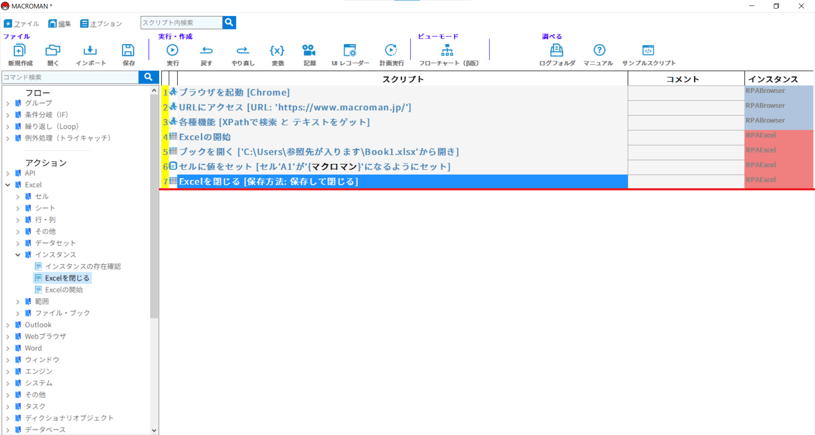This screenshot has height=435, width=815.
Task: Undo with the 戻す icon
Action: tap(206, 50)
